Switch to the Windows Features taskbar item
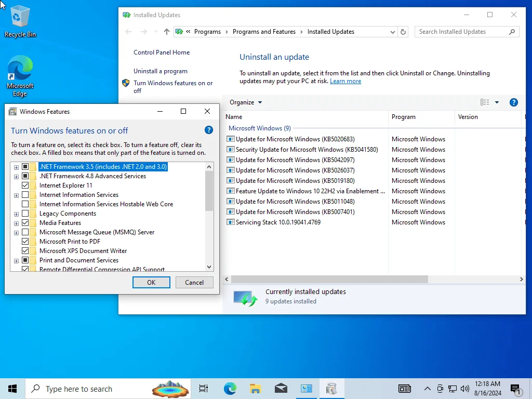This screenshot has height=399, width=532. [331, 389]
